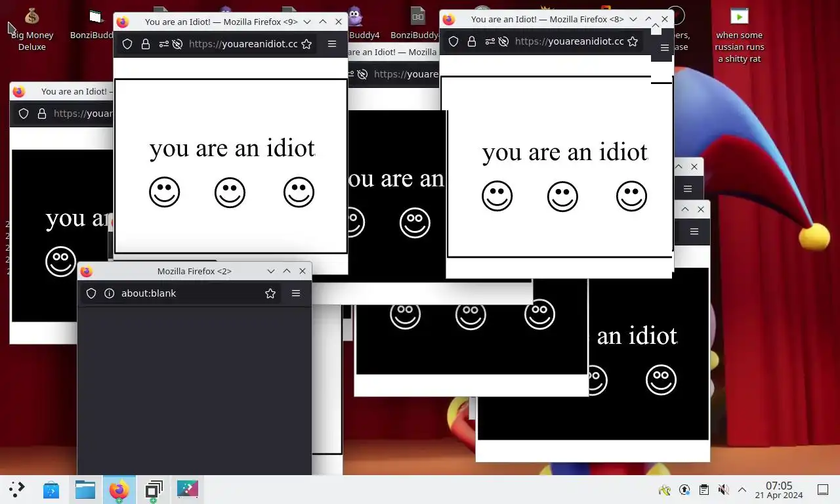This screenshot has height=504, width=840.
Task: Click 'you are an idiot' text in Firefox <9>
Action: point(232,148)
